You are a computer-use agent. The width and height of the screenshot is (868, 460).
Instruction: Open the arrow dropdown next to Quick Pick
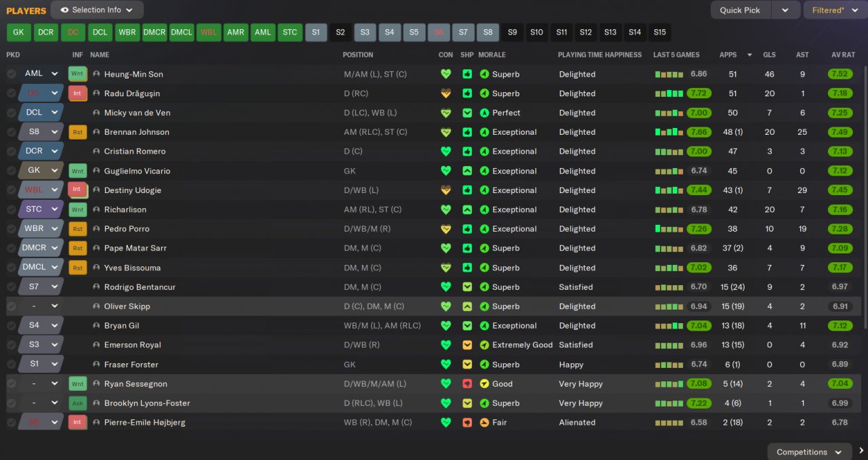coord(785,10)
